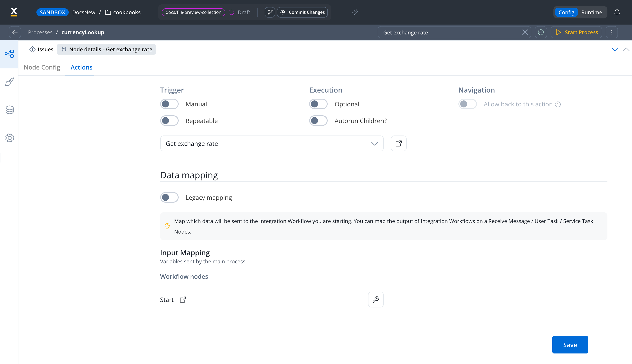Click the checkmark validate icon

(541, 32)
